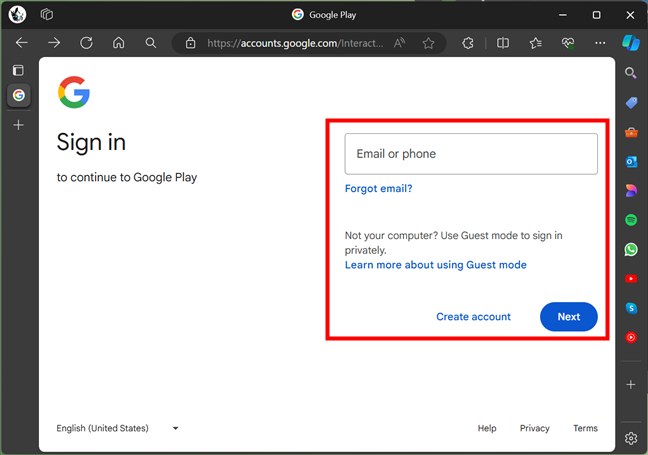
Task: Open the Browser essentials heart icon
Action: point(568,43)
